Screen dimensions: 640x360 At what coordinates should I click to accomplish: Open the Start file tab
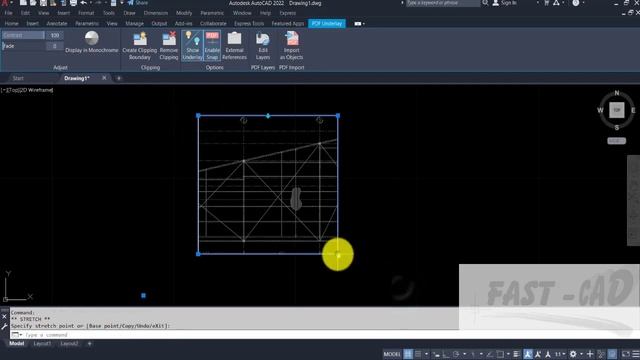click(18, 78)
